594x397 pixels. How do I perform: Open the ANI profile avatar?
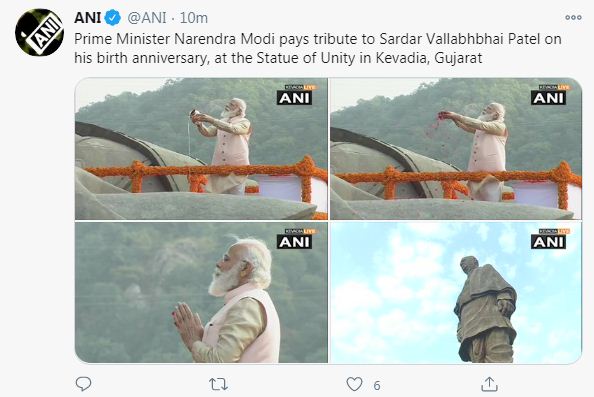pos(39,33)
